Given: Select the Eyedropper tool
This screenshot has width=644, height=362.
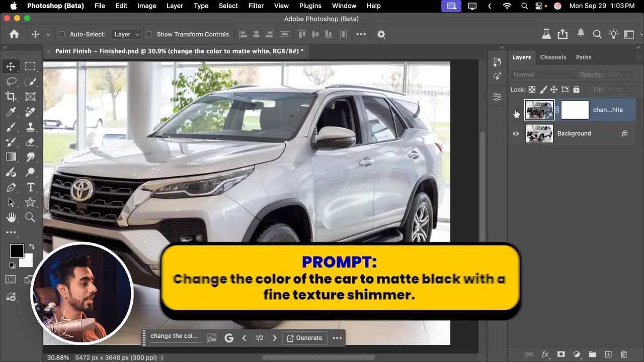Looking at the screenshot, I should (x=11, y=112).
